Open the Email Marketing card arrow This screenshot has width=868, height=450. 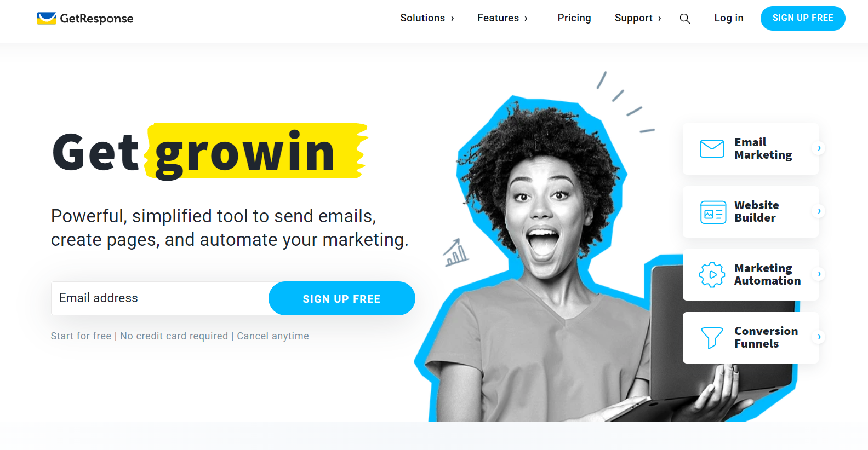pos(819,148)
